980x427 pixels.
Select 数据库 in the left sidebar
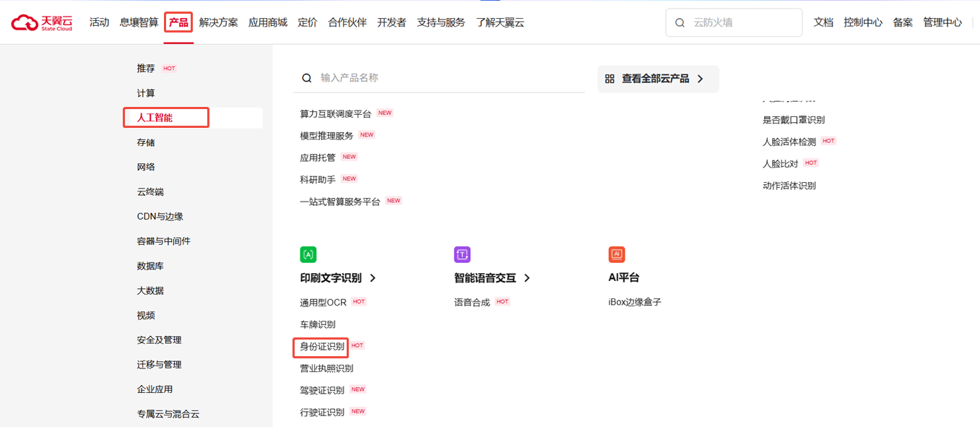[x=149, y=265]
